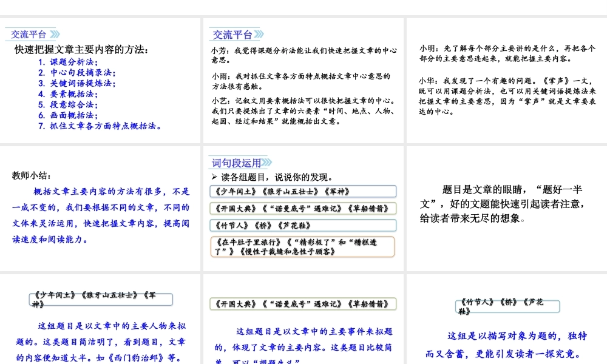
Task: Click 小明's comment about 每个部分主要讲的是什么
Action: click(x=507, y=53)
